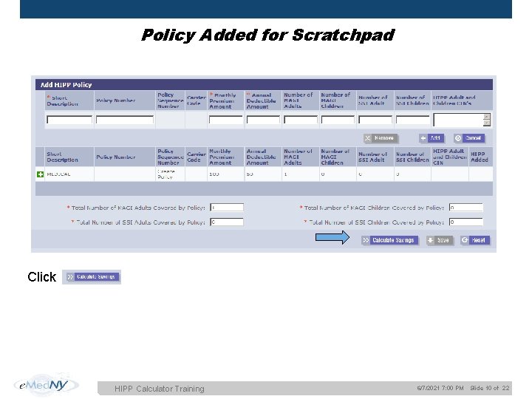
Task: Focus the Policy Number input field
Action: pyautogui.click(x=125, y=120)
